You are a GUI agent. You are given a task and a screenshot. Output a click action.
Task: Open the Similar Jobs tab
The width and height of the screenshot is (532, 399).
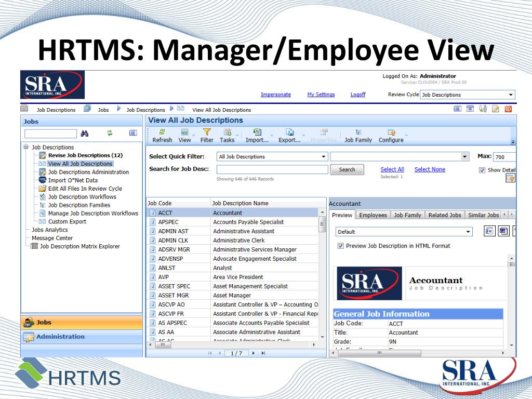point(483,215)
